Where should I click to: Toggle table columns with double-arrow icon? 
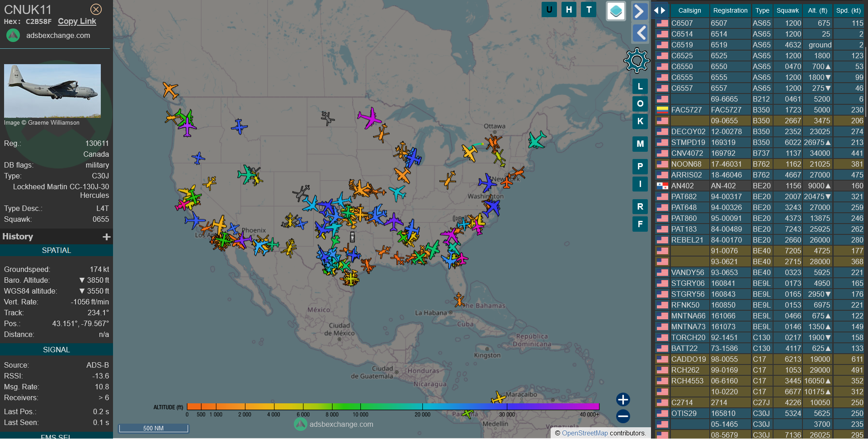click(x=660, y=10)
